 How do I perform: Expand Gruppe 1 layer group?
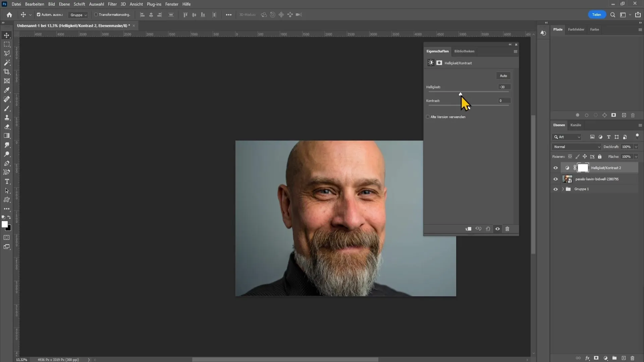coord(562,189)
